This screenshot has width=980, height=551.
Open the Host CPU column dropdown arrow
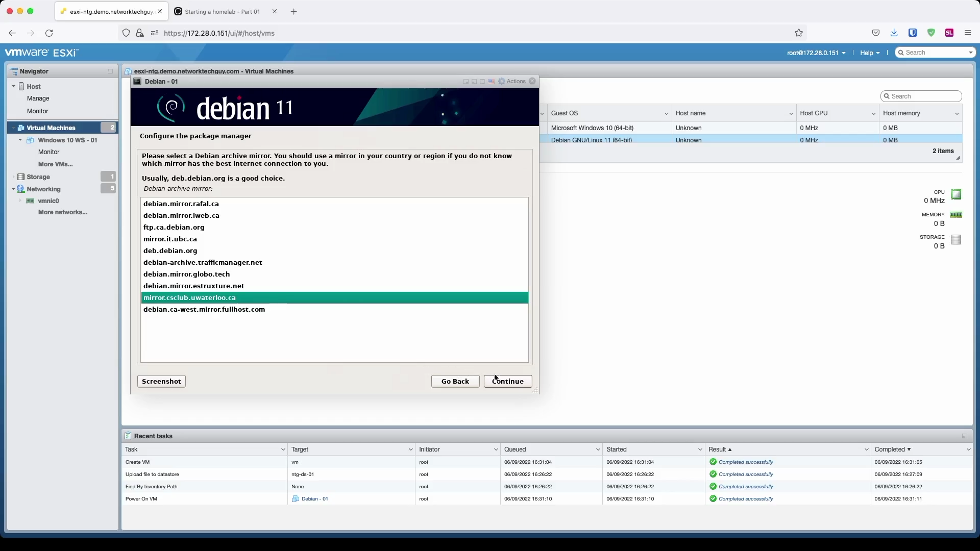873,114
